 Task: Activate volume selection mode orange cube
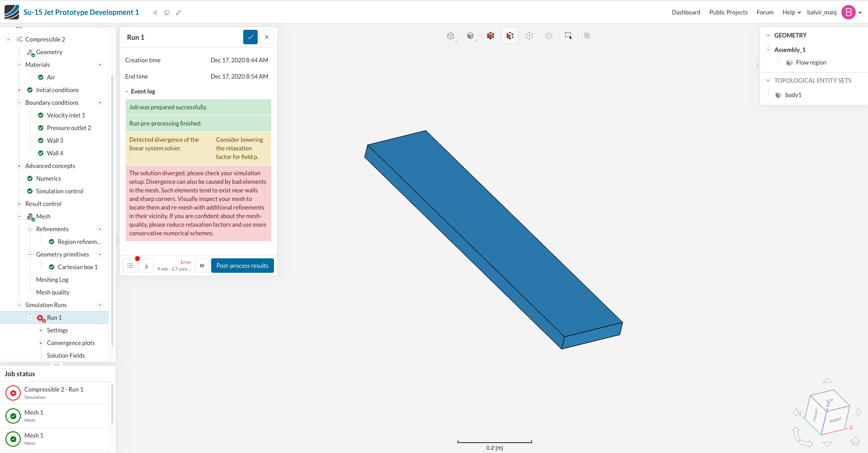click(x=491, y=36)
